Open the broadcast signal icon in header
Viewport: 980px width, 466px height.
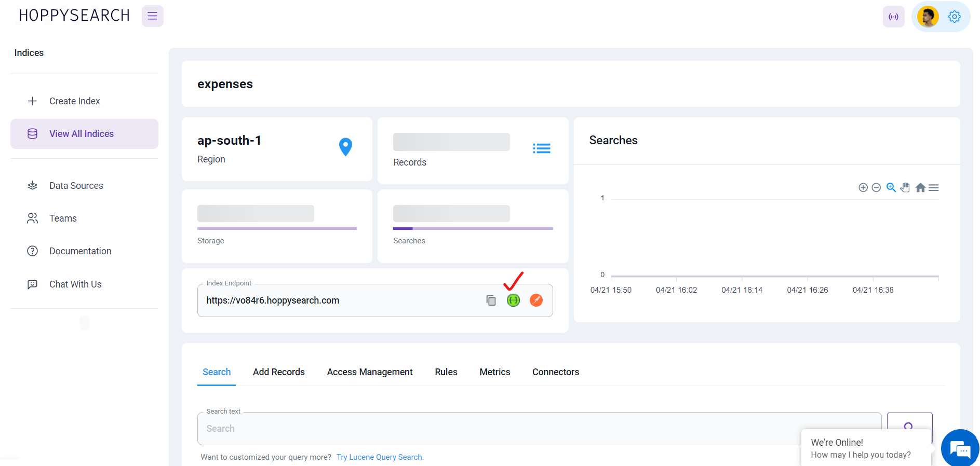(893, 17)
